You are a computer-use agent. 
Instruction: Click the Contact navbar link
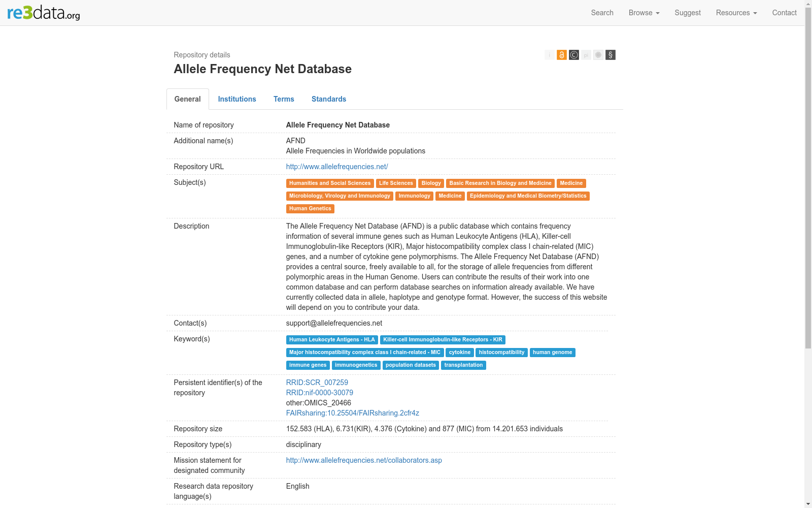click(785, 13)
